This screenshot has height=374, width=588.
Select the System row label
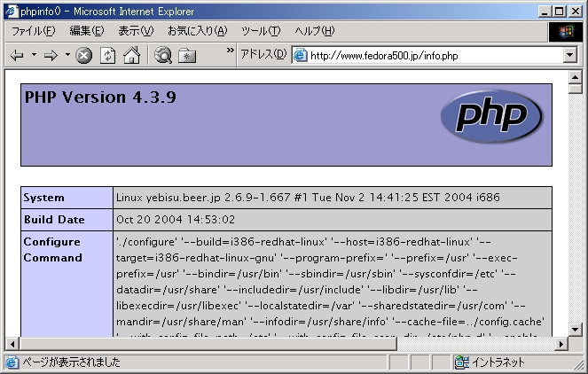click(x=43, y=198)
